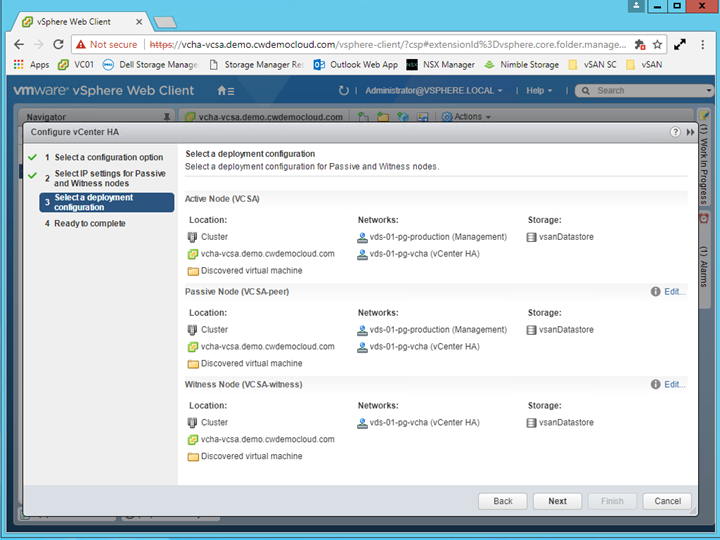Open Nimble Storage bookmark
This screenshot has width=720, height=540.
click(x=522, y=65)
